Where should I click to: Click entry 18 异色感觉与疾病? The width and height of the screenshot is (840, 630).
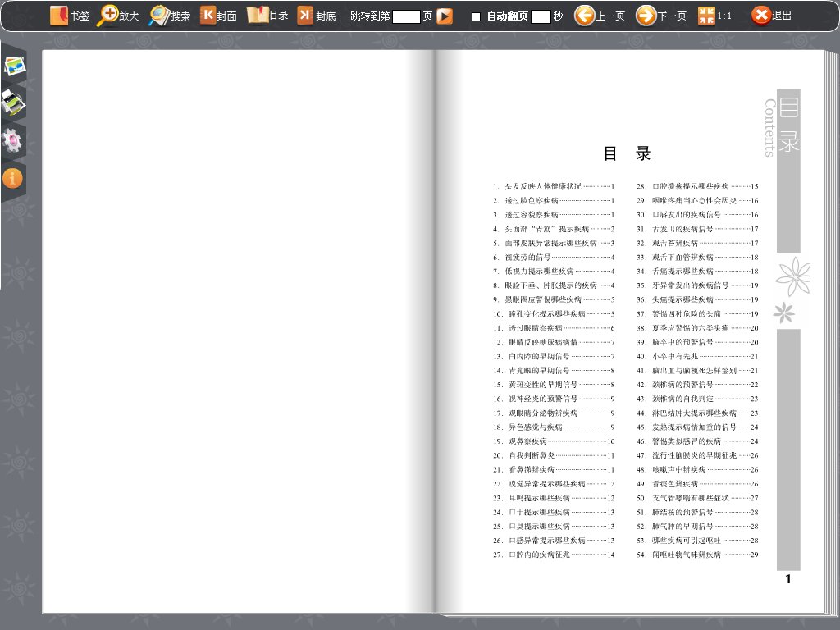554,427
